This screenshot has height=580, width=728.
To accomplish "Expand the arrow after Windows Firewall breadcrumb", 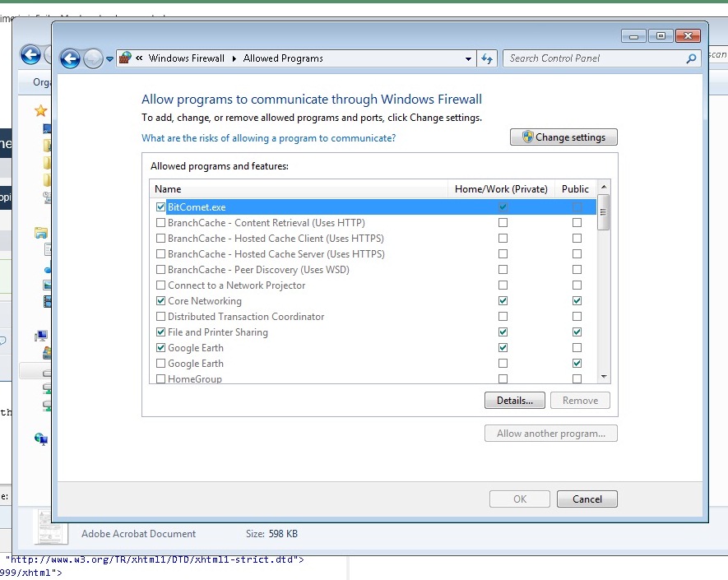I will 234,58.
